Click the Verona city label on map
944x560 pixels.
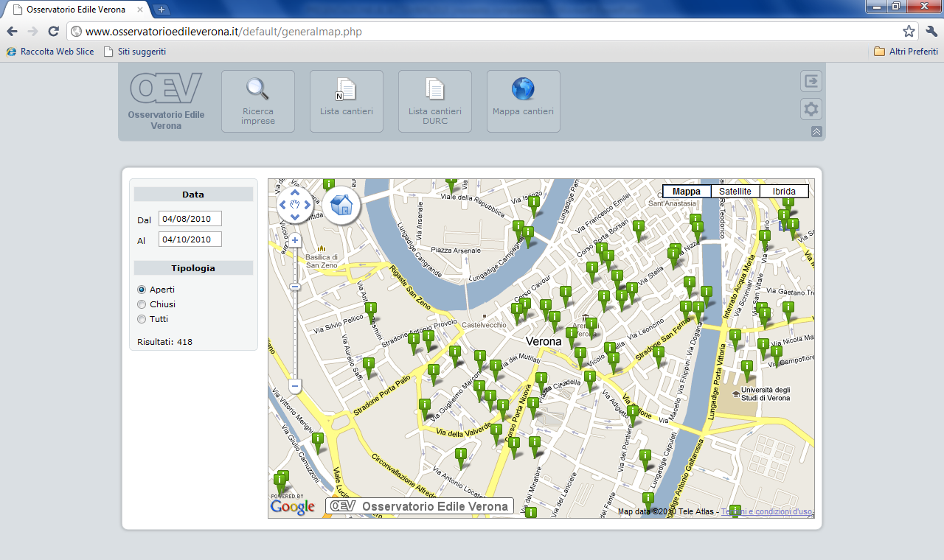point(544,342)
